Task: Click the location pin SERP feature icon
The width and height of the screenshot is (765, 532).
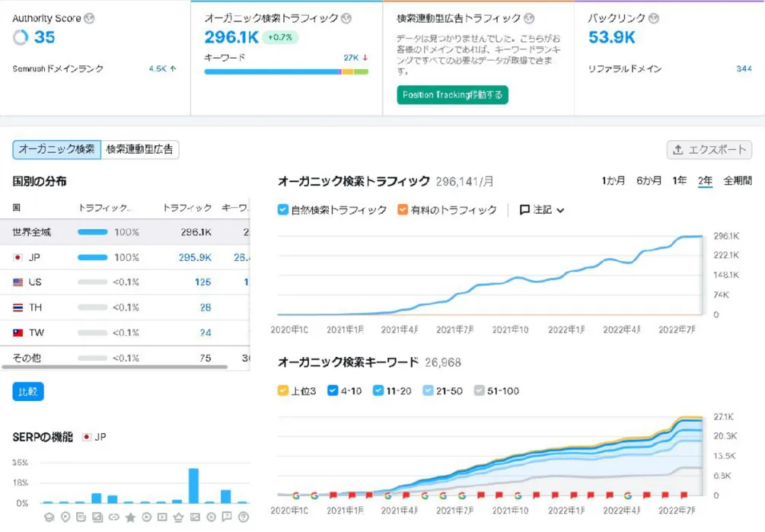Action: tap(65, 517)
